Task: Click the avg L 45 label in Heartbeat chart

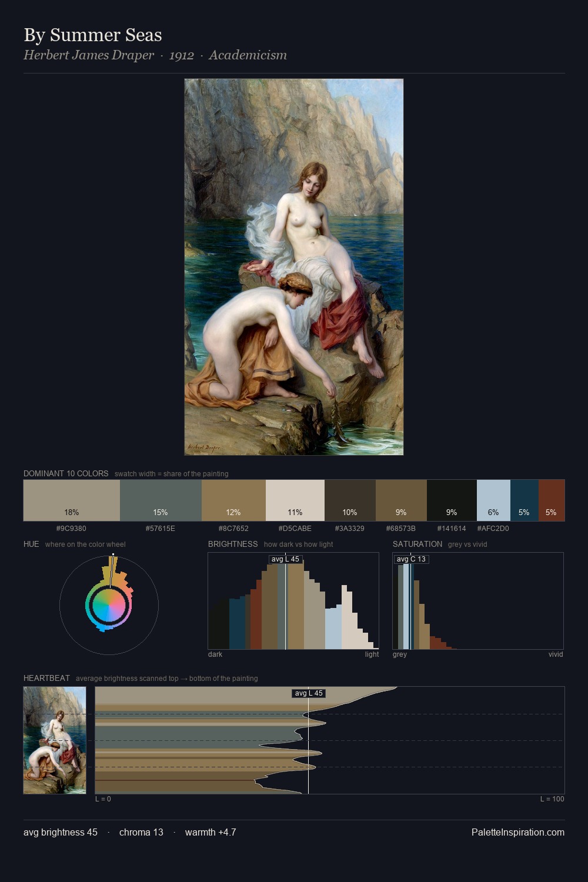Action: (x=309, y=693)
